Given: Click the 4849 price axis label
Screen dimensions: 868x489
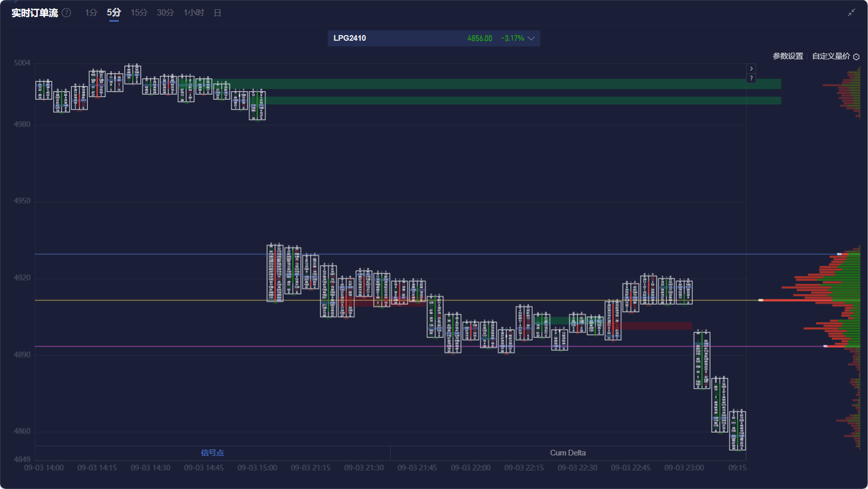Looking at the screenshot, I should tap(22, 459).
